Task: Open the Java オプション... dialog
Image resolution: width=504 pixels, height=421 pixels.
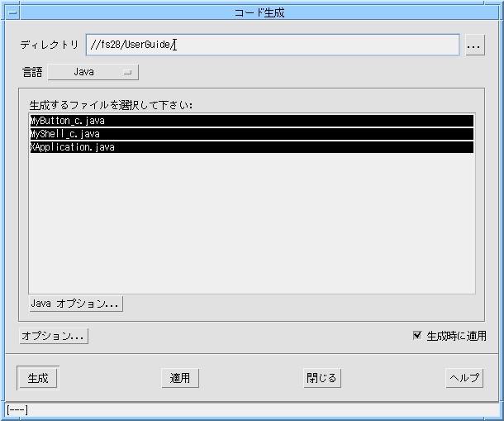Action: point(76,304)
